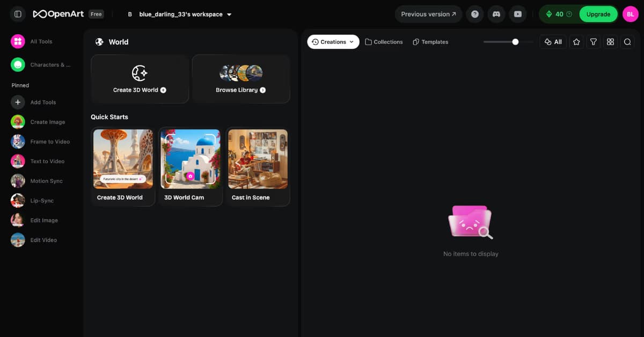Viewport: 644px width, 337px height.
Task: Switch to the Collections tab
Action: coord(384,42)
